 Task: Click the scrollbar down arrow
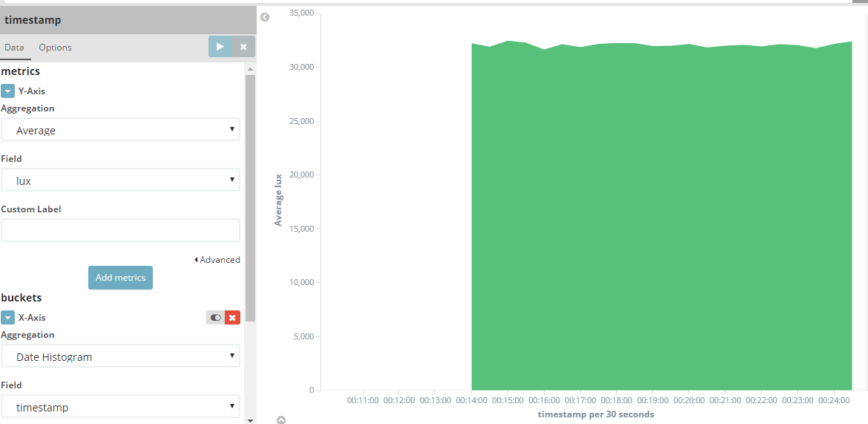[x=250, y=420]
